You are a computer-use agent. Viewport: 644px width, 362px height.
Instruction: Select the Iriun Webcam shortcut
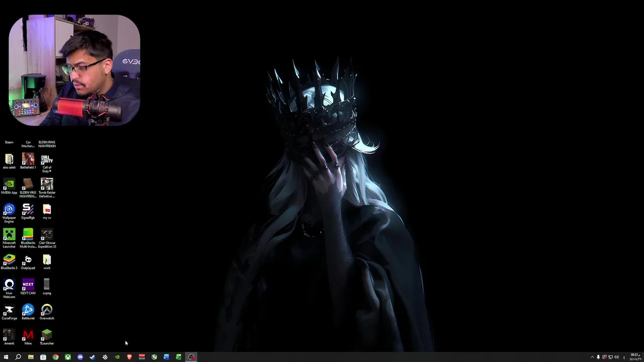9,289
